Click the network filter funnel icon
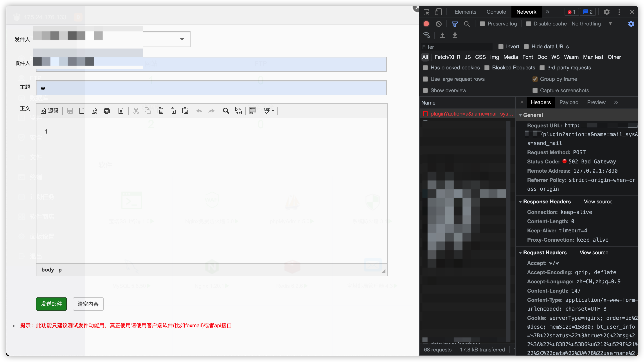Viewport: 644px width, 362px height. [455, 24]
